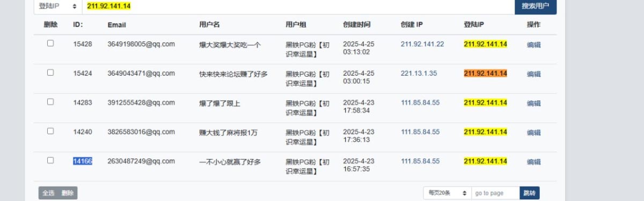The image size is (644, 201).
Task: Open 编辑 link for user 15428
Action: (x=533, y=45)
